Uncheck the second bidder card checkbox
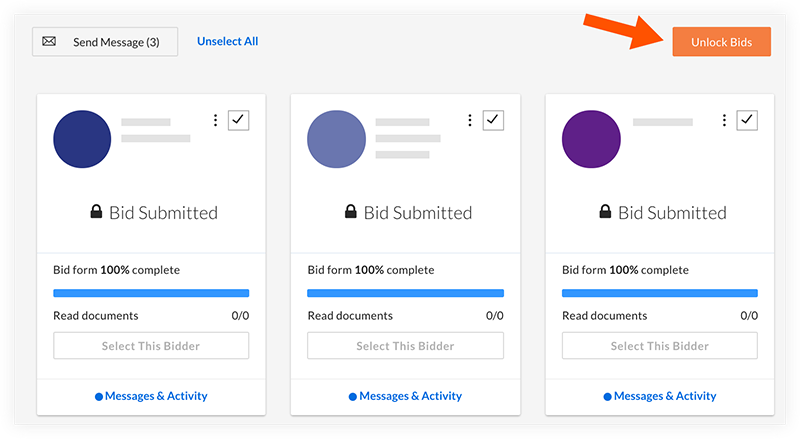Image resolution: width=800 pixels, height=439 pixels. pyautogui.click(x=493, y=120)
